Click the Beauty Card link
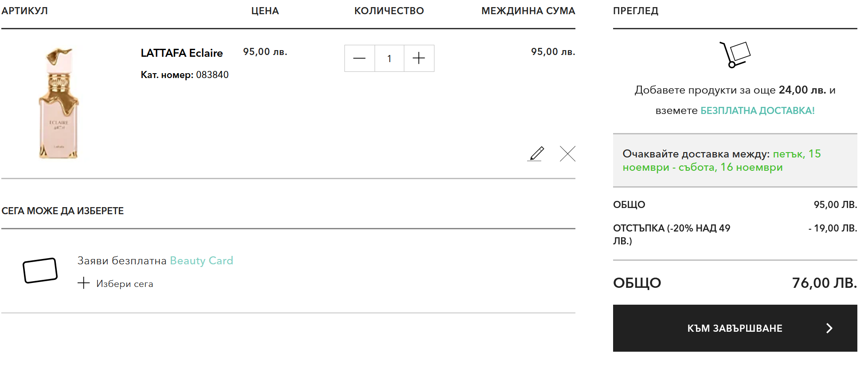This screenshot has height=365, width=868. point(201,260)
